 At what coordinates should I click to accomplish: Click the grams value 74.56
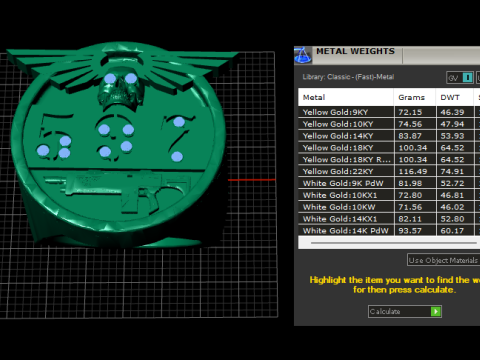click(410, 124)
